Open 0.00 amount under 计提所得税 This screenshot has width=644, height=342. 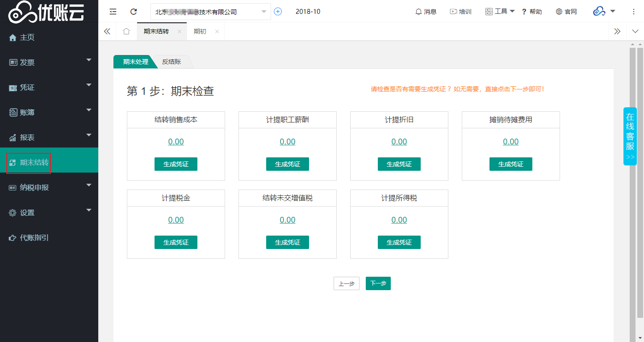point(399,220)
